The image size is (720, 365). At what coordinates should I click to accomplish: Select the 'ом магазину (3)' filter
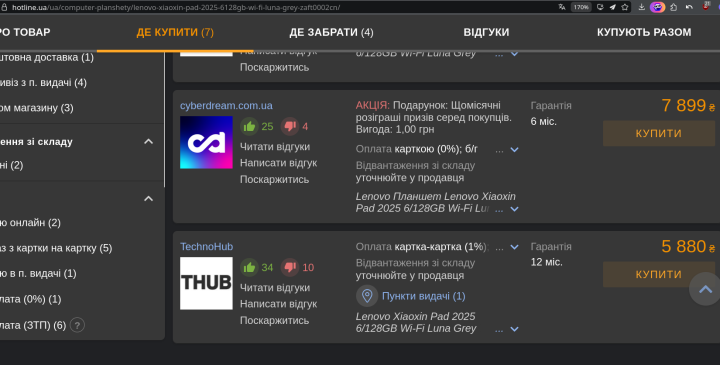click(x=37, y=108)
